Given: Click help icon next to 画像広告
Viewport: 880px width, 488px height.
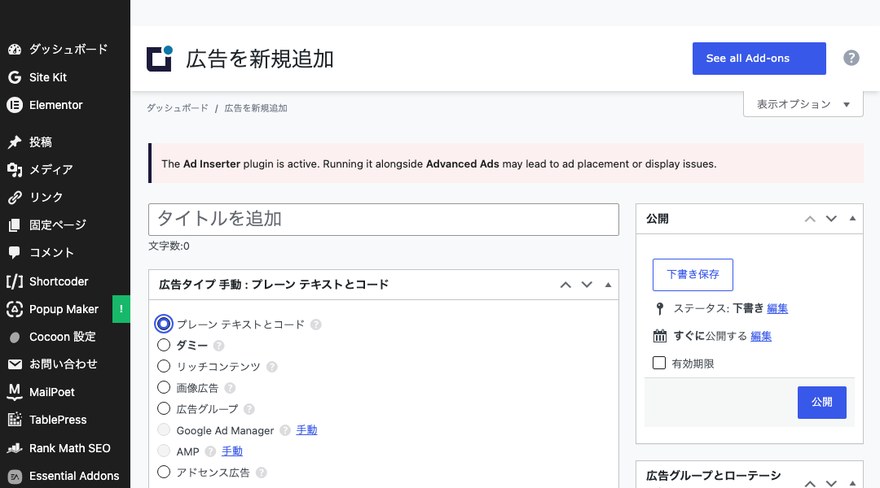Looking at the screenshot, I should coord(230,388).
